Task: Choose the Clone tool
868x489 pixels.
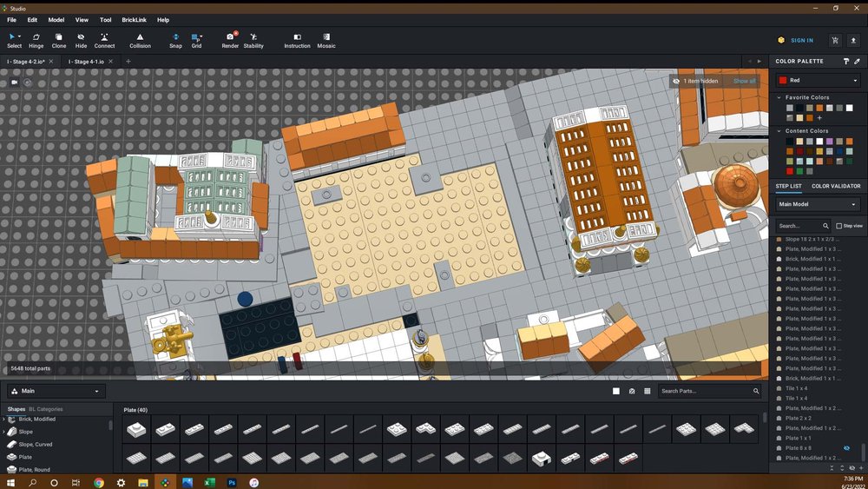Action: [59, 41]
